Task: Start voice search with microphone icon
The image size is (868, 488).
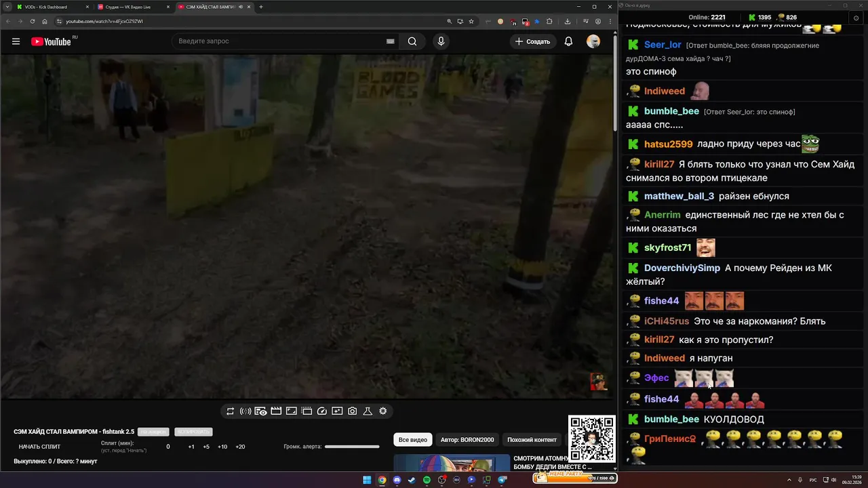Action: coord(441,41)
